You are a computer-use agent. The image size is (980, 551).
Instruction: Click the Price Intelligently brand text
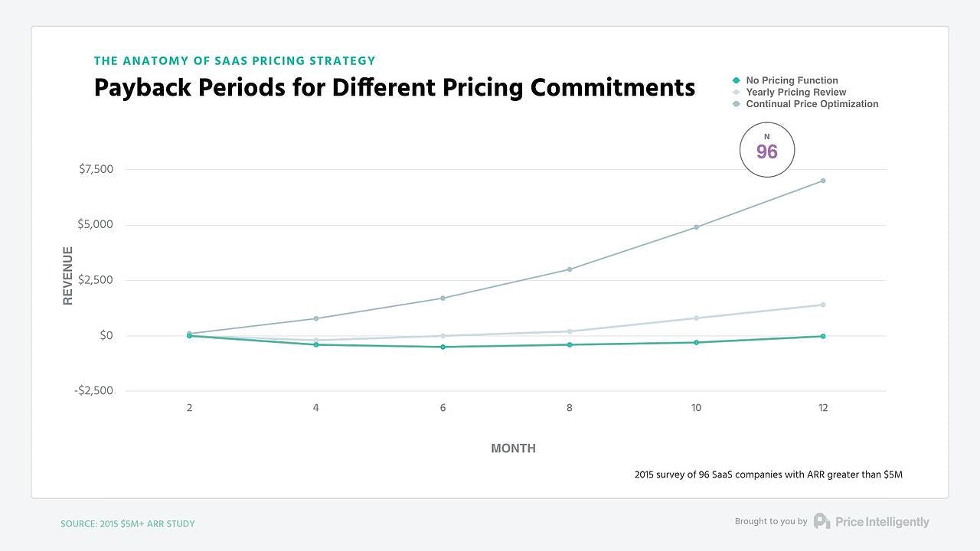pos(882,522)
